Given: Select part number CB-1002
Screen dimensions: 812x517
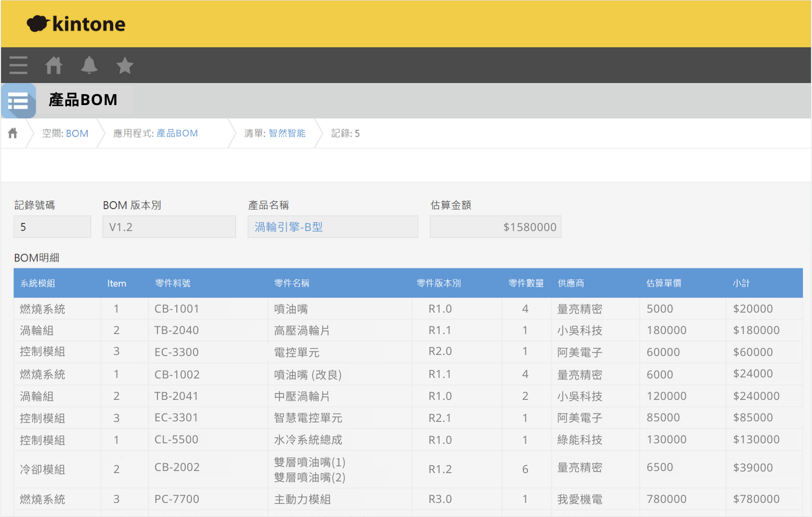Looking at the screenshot, I should point(177,375).
